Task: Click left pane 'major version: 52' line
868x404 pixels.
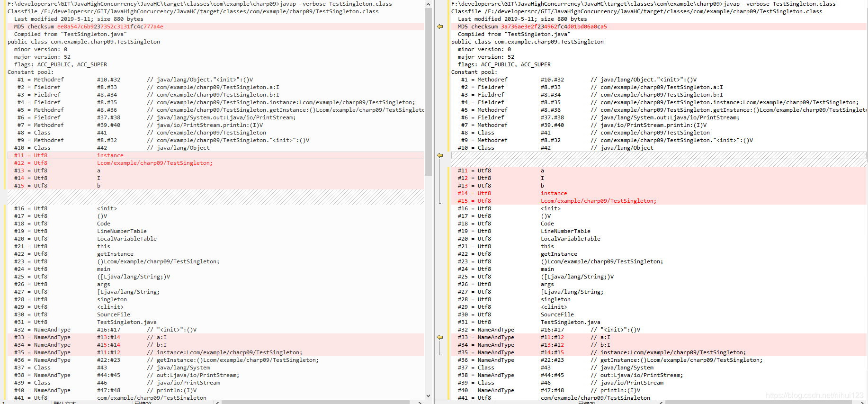Action: pyautogui.click(x=42, y=57)
